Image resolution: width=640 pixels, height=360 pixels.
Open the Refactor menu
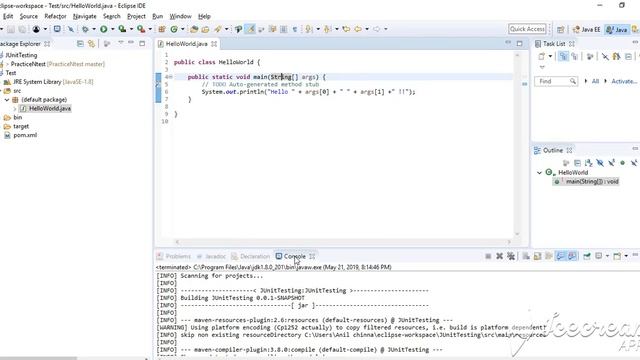point(55,16)
